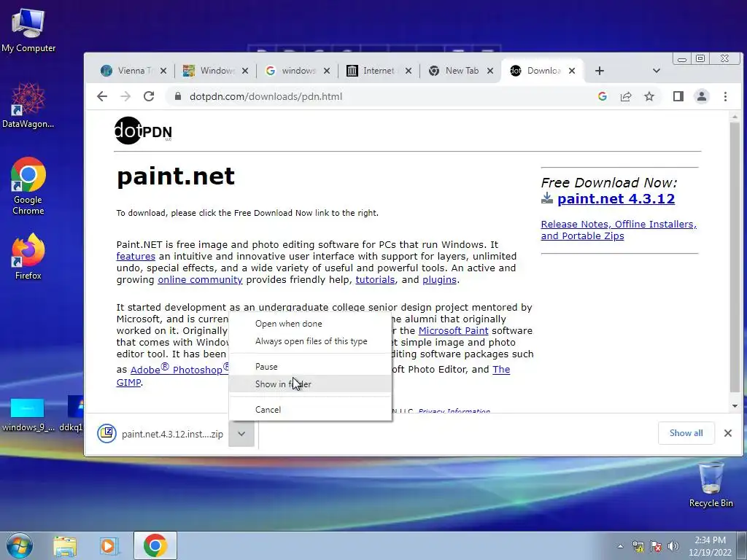Open My Computer desktop icon
This screenshot has height=560, width=747.
28,31
